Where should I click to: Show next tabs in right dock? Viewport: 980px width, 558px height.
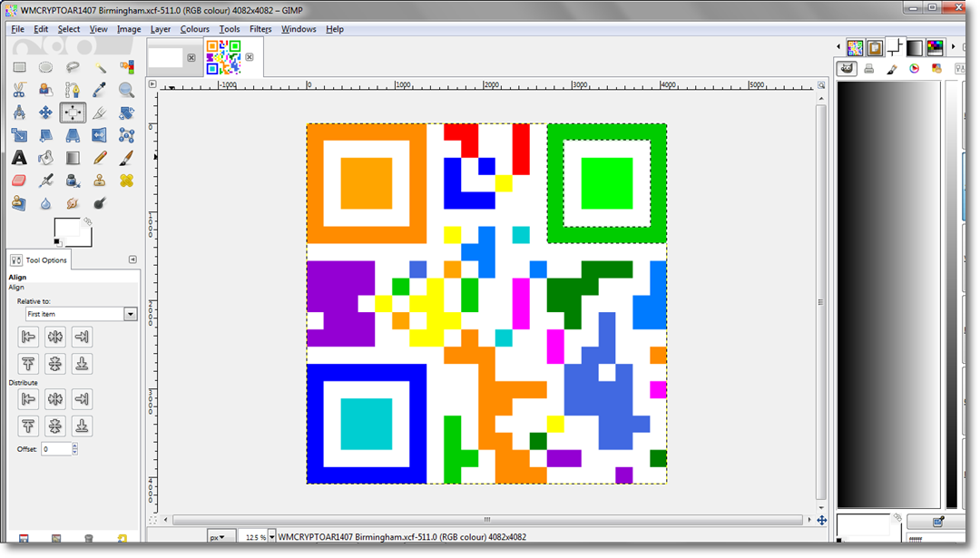pos(953,47)
